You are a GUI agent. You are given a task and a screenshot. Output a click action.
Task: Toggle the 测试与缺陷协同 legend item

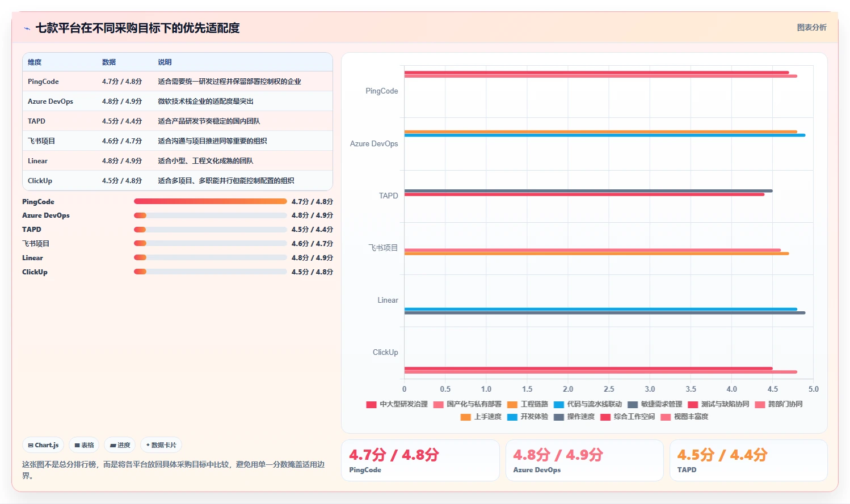718,404
